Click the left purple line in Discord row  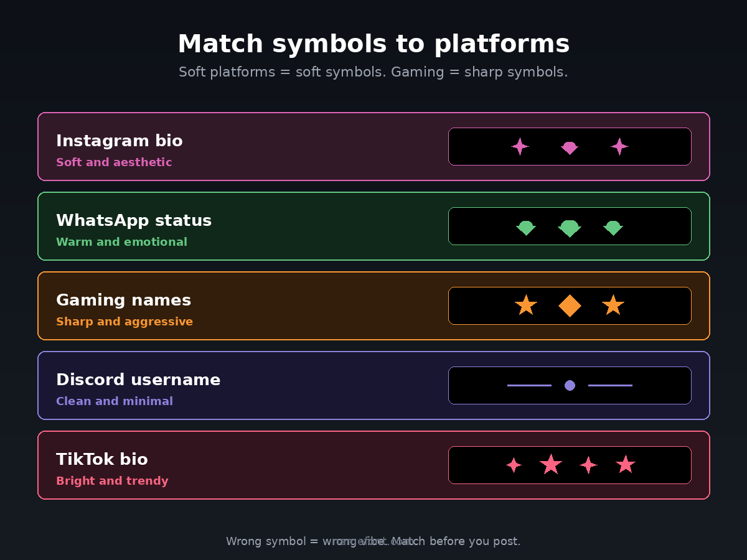[x=529, y=385]
